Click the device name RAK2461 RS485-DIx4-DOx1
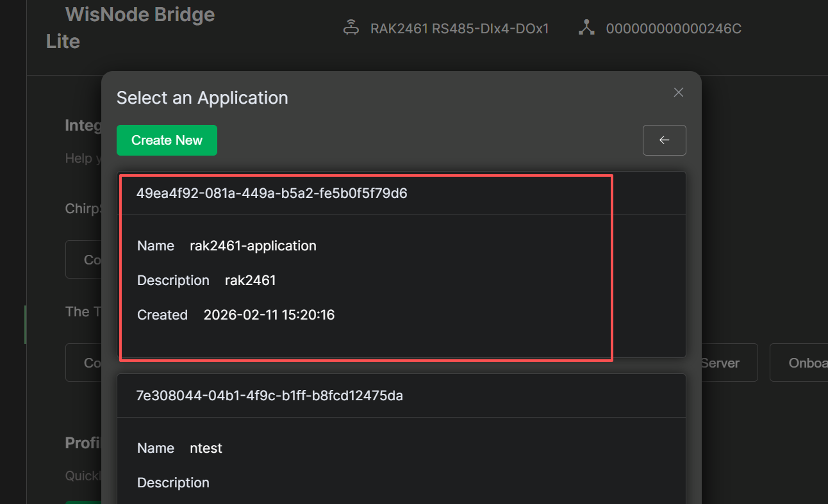 coord(460,28)
